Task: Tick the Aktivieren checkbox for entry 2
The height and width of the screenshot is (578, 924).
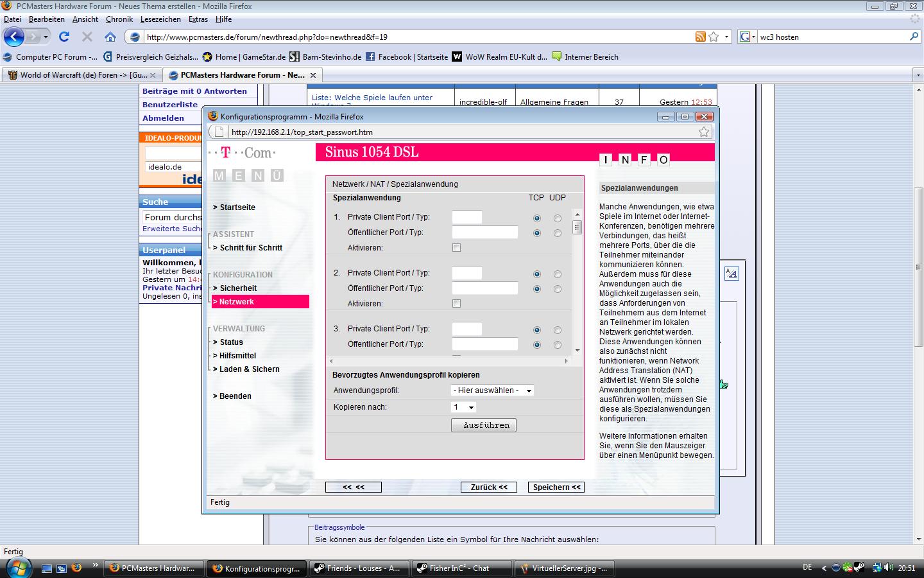Action: click(x=457, y=303)
